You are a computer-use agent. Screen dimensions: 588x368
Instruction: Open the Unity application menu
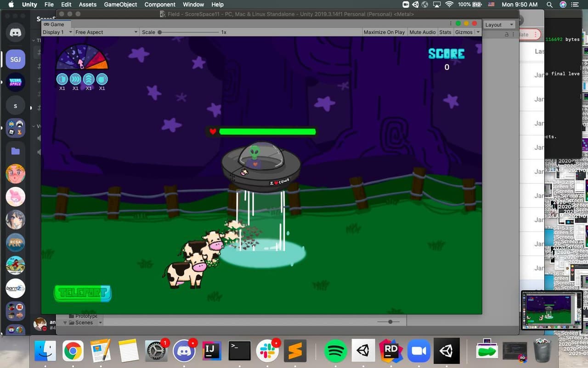click(x=30, y=5)
